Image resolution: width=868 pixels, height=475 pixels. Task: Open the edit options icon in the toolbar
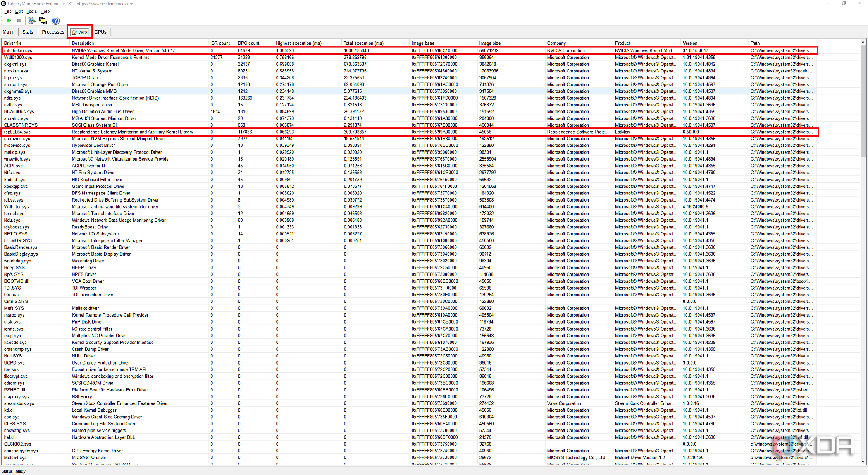[x=32, y=20]
